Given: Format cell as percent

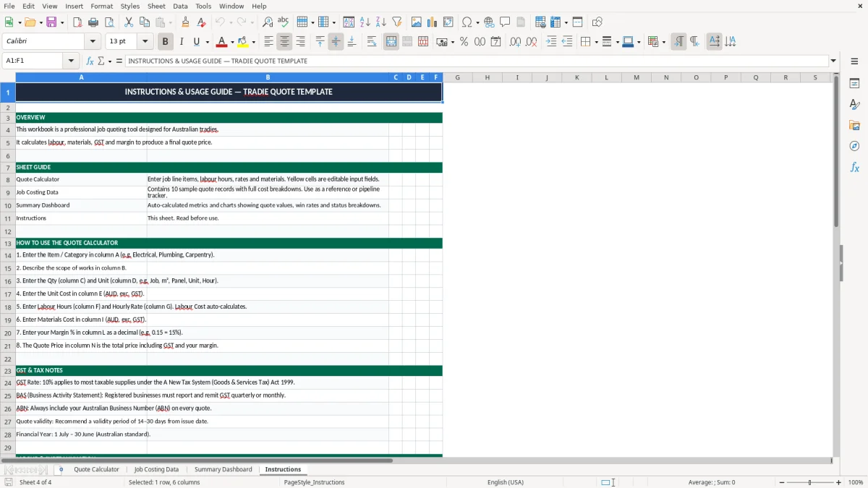Looking at the screenshot, I should point(464,42).
